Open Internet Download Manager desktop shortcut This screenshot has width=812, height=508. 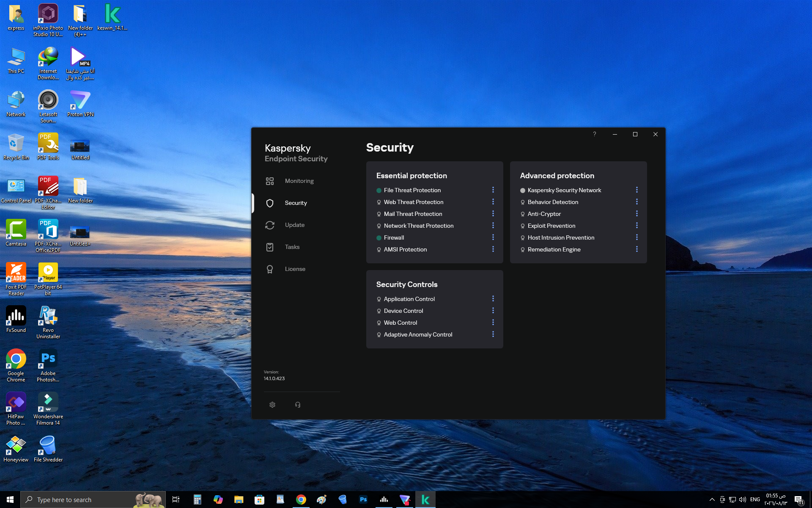pos(48,63)
